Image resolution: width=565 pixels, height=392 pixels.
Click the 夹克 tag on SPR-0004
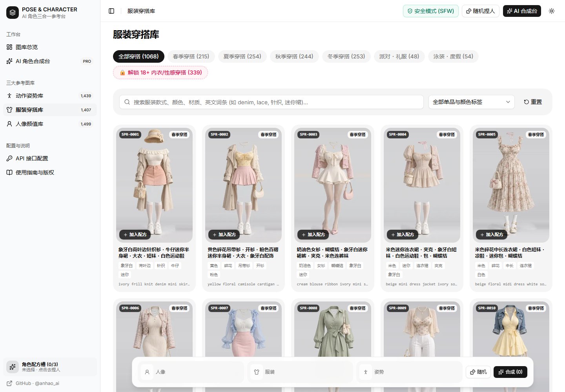click(439, 266)
